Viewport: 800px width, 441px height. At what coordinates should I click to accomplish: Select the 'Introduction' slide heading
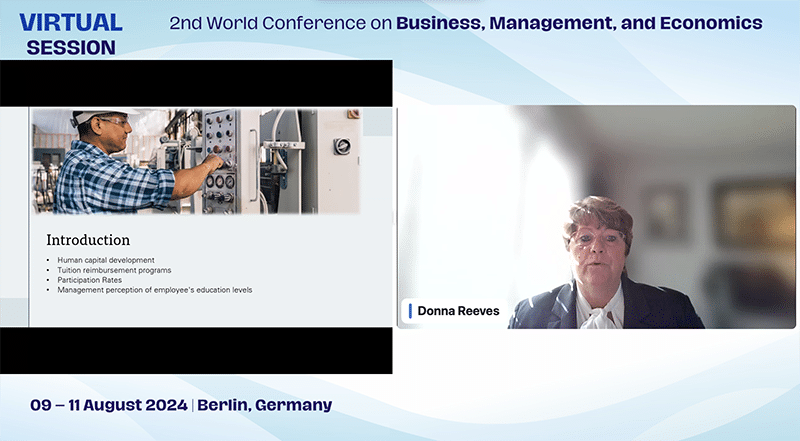[x=88, y=240]
